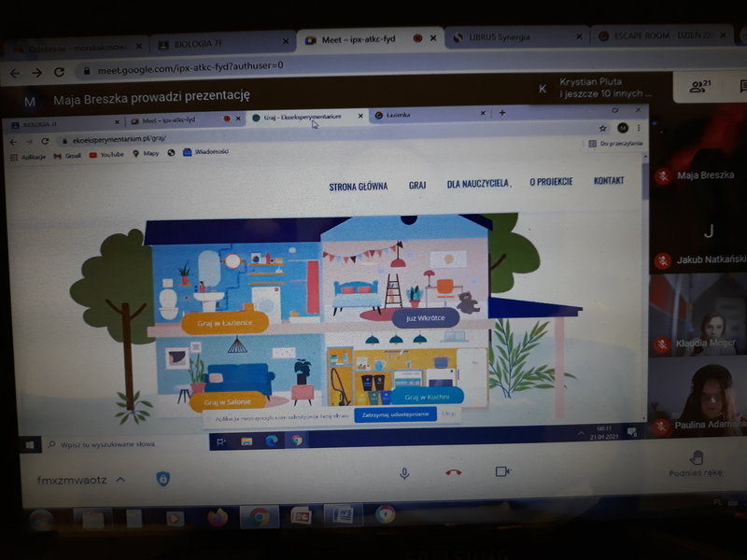Open Firefox from the taskbar
The width and height of the screenshot is (747, 560).
coord(218,517)
